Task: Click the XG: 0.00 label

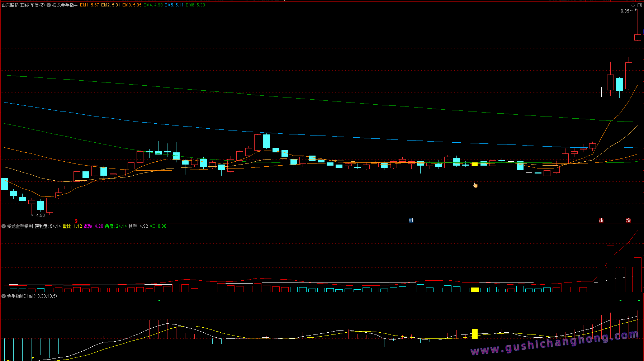Action: click(x=158, y=226)
